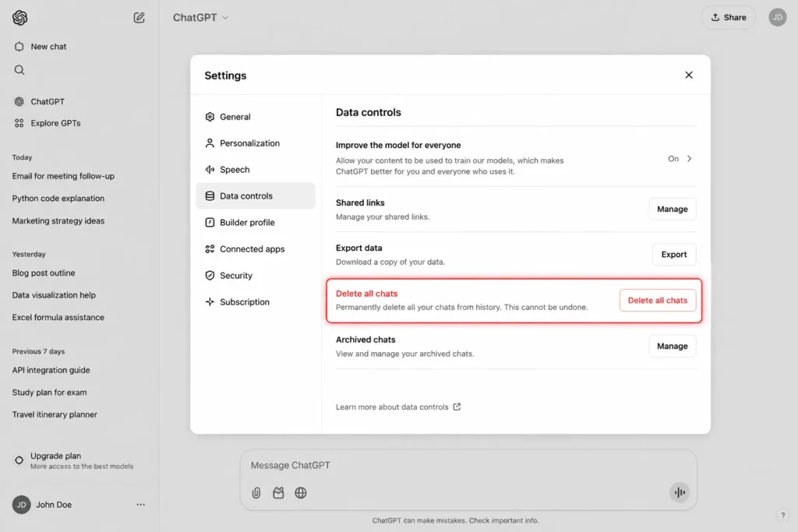Viewport: 798px width, 532px height.
Task: Open 'Learn more about data controls' link
Action: click(x=398, y=407)
